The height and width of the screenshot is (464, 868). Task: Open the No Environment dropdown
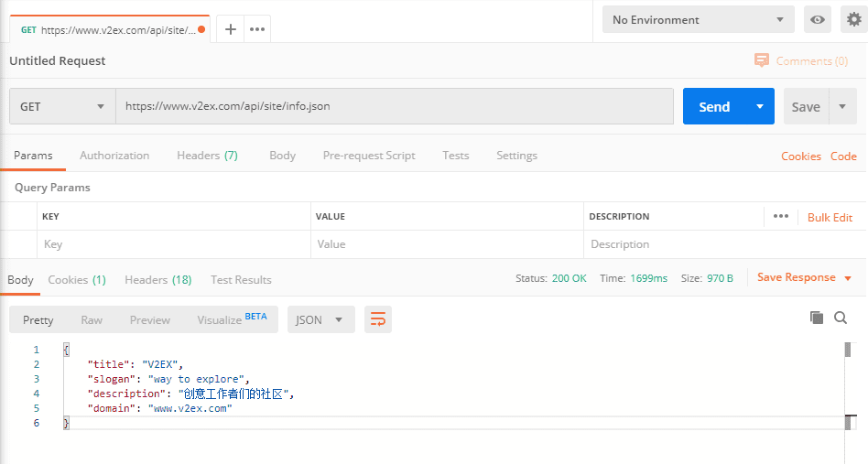[698, 20]
